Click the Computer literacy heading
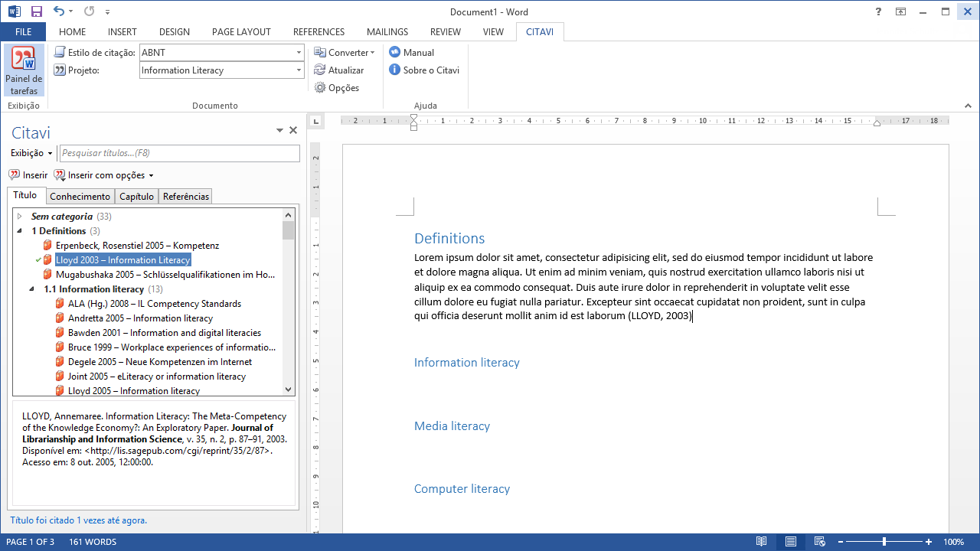 click(462, 489)
